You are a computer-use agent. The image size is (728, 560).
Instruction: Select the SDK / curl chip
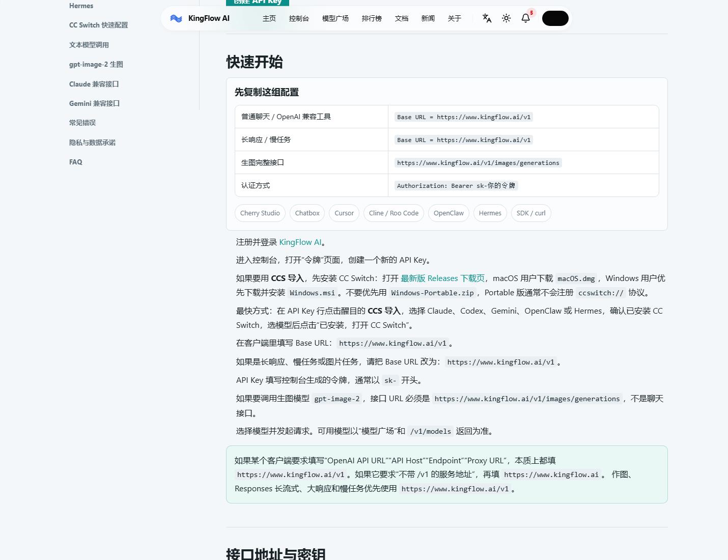[x=531, y=213]
